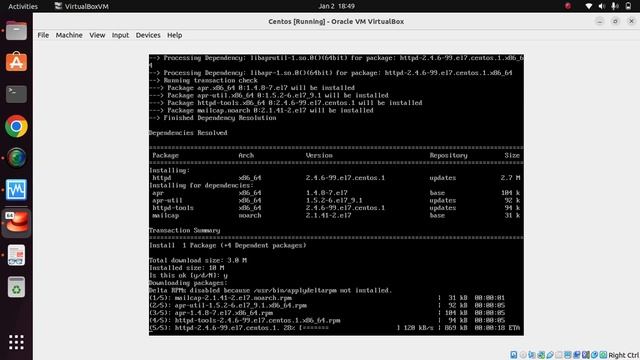
Task: Click the 'Repository' column header
Action: (448, 155)
